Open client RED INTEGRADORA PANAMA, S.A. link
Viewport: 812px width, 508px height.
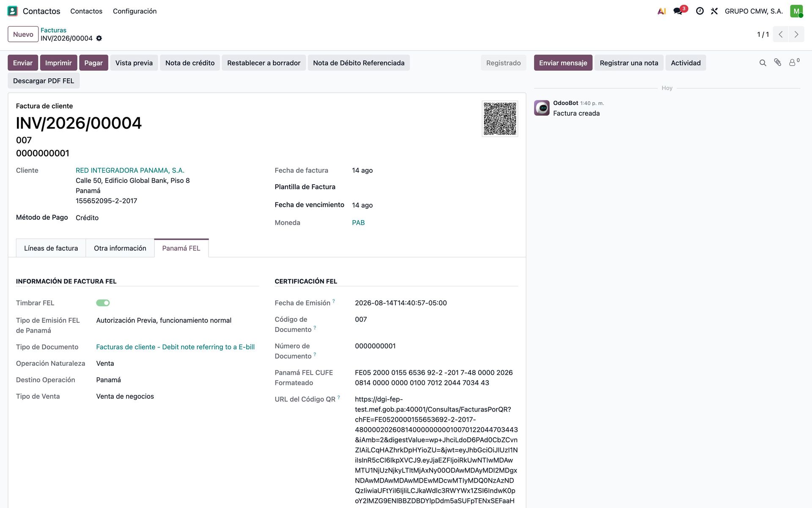point(130,170)
